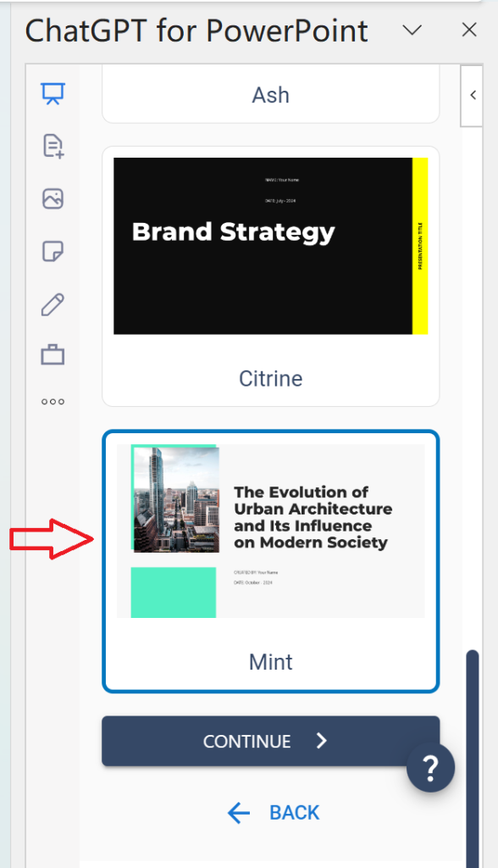Click the Urban Architecture slide thumbnail
498x868 pixels.
point(270,531)
